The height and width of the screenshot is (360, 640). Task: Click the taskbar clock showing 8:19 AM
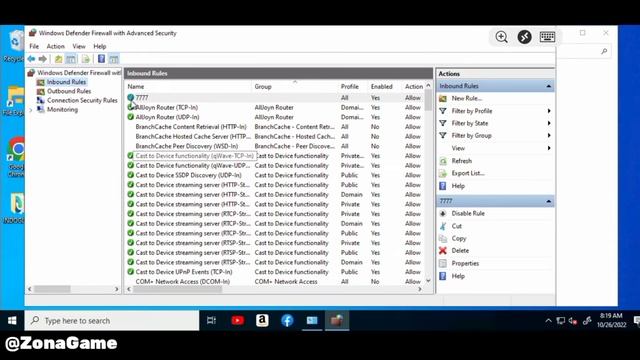coord(611,320)
